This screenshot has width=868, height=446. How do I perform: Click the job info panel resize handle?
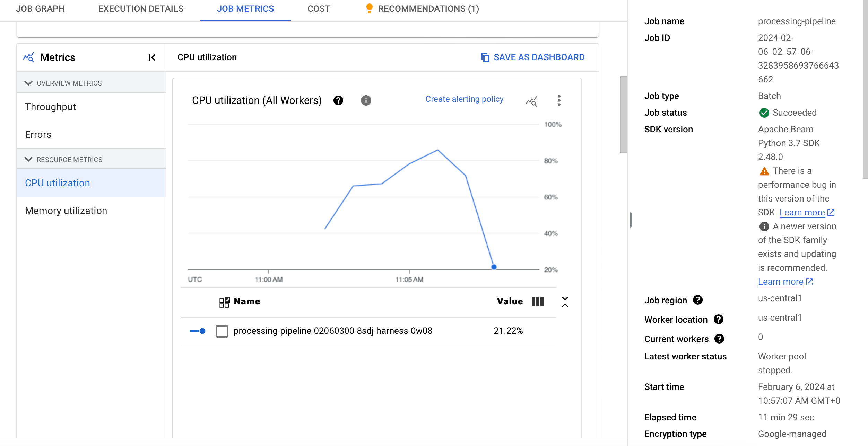[x=631, y=220]
